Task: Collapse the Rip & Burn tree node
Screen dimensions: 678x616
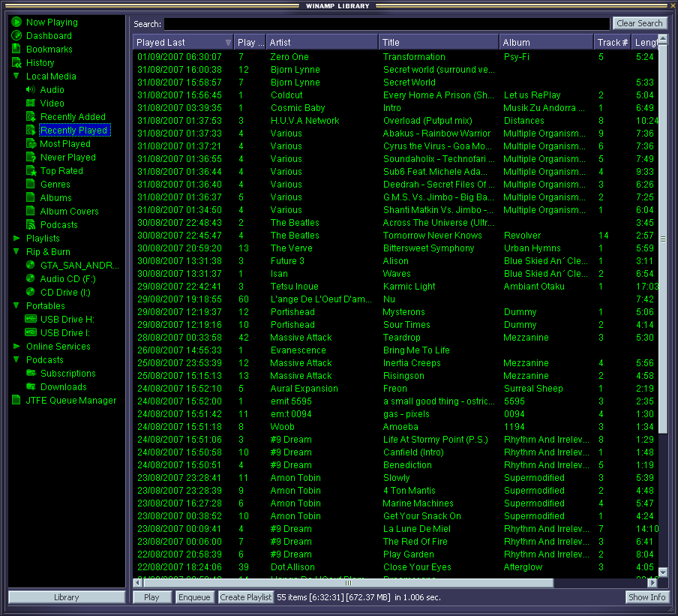Action: pyautogui.click(x=16, y=251)
